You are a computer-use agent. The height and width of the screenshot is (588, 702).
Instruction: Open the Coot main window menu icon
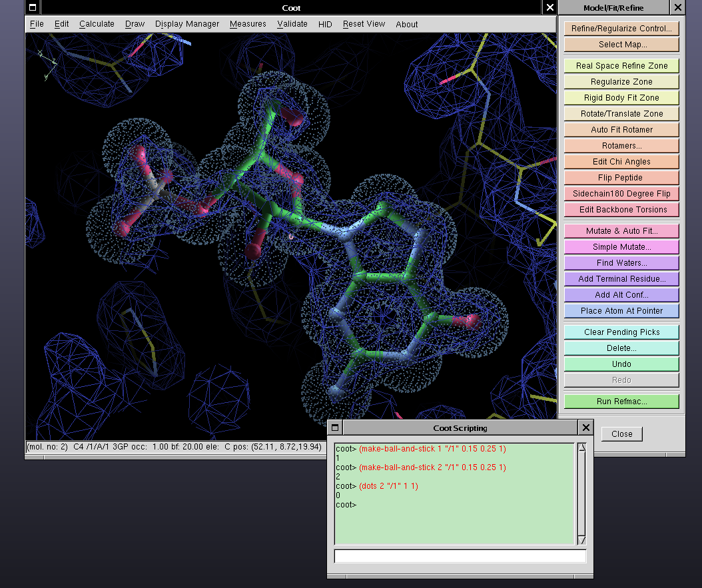coord(32,8)
